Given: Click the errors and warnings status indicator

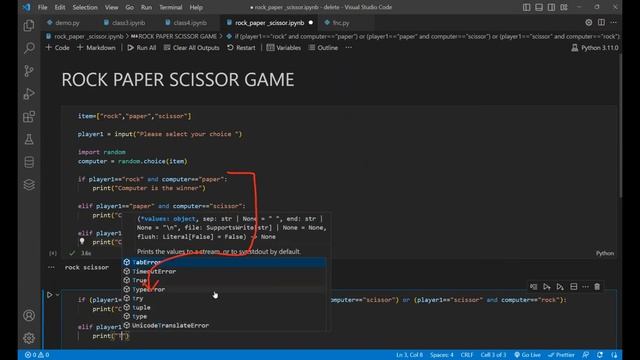Looking at the screenshot, I should [x=37, y=355].
